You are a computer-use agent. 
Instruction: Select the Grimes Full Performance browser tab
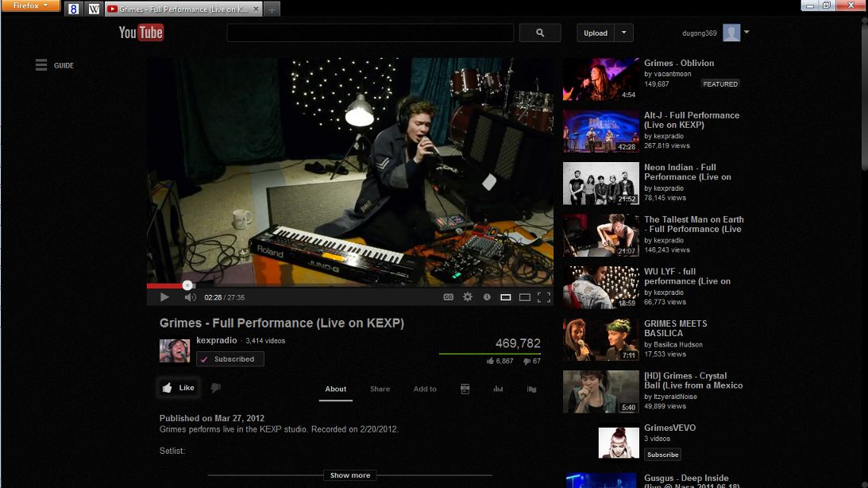pyautogui.click(x=183, y=9)
